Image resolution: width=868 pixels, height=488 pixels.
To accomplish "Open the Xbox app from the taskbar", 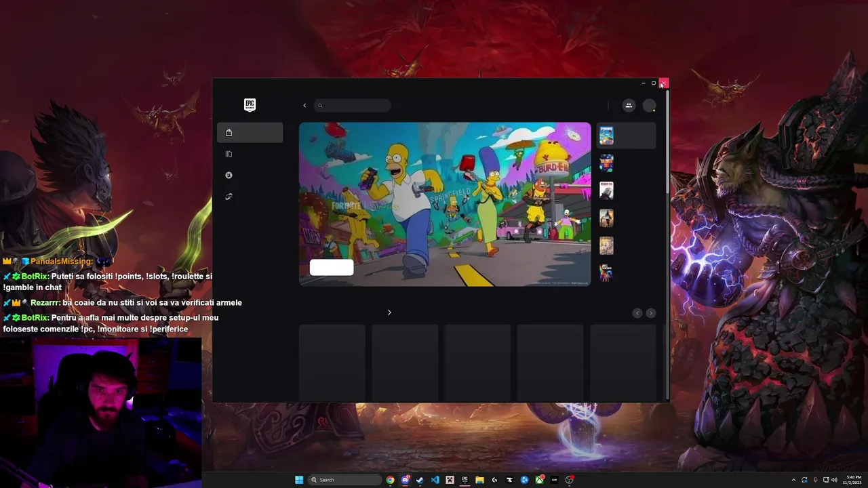I will pos(540,480).
